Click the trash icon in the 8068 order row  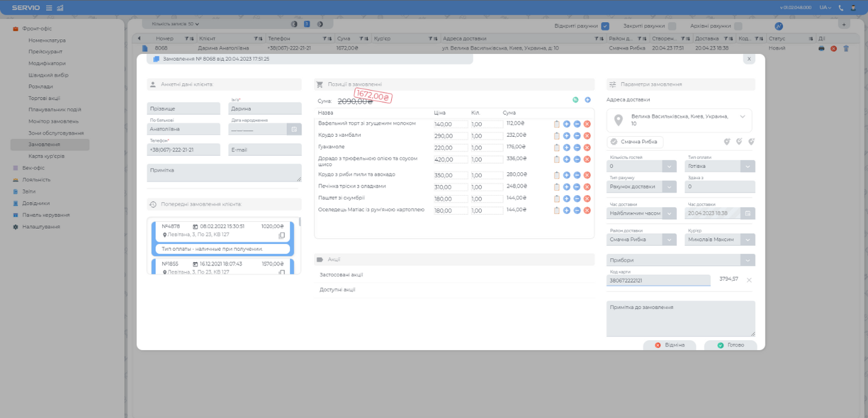coord(846,48)
